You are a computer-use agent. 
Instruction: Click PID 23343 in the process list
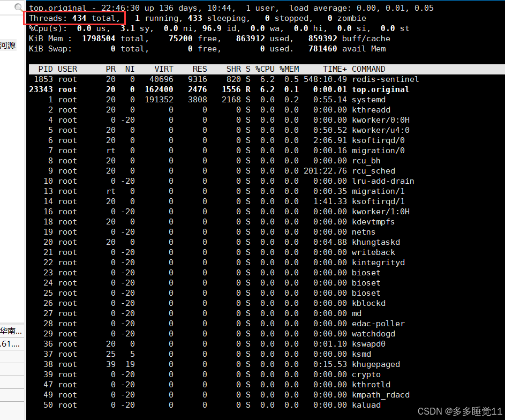point(41,89)
